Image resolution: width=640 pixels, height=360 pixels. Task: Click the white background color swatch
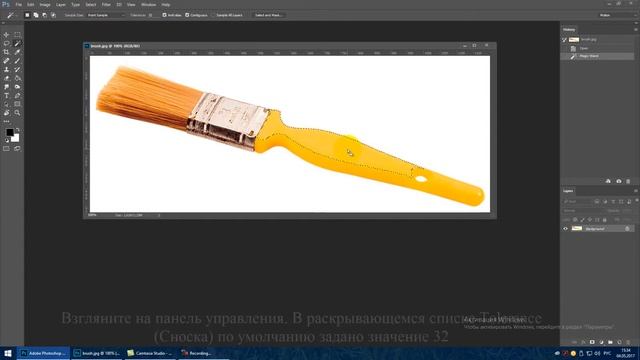coord(16,139)
